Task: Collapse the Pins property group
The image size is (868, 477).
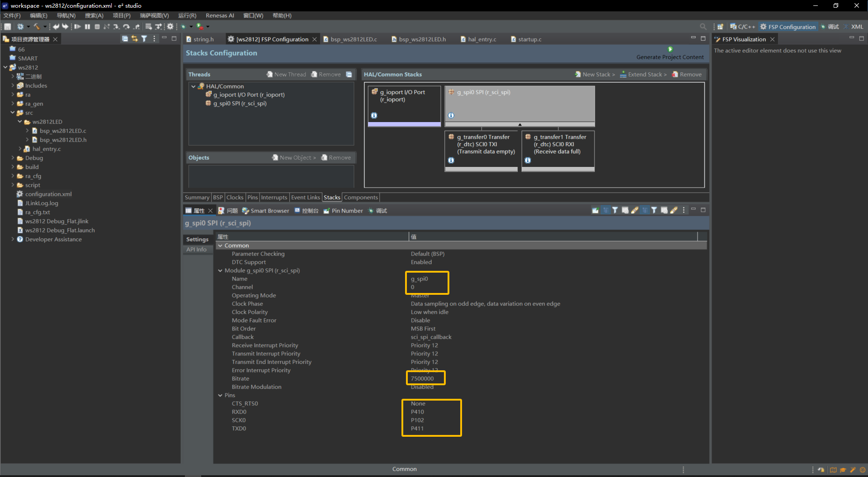Action: coord(220,395)
